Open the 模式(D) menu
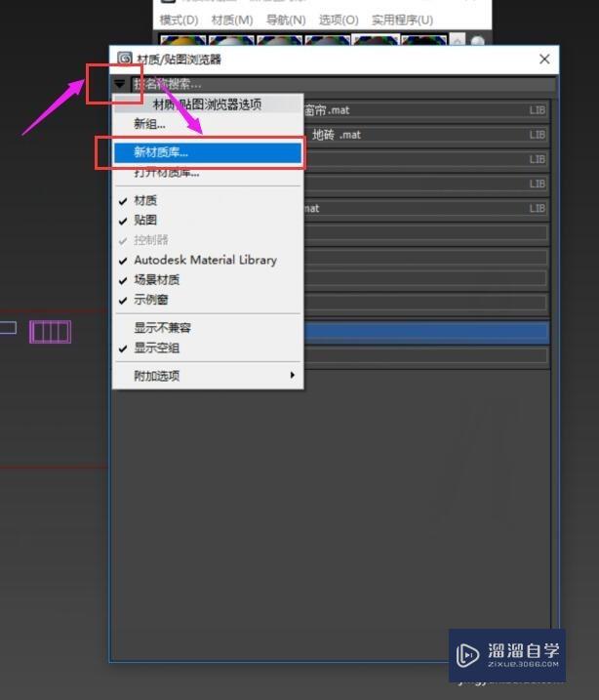Screen dimensions: 599x700 click(x=179, y=21)
